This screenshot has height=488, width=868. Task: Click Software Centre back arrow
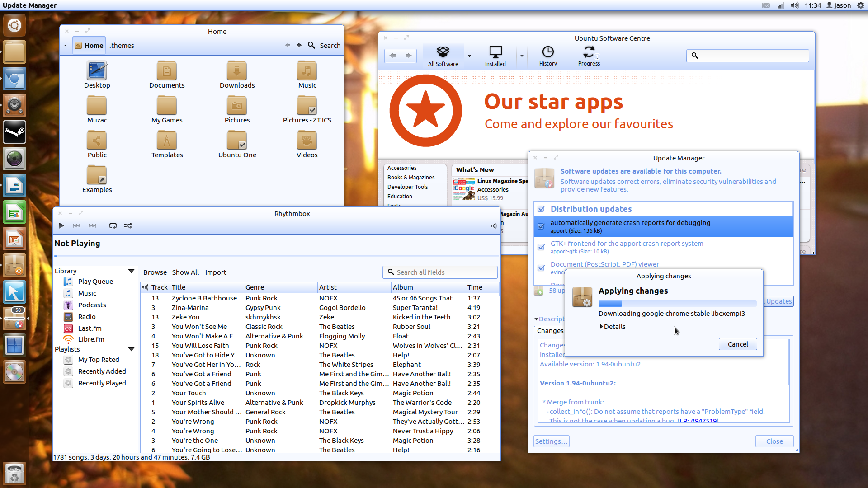point(392,56)
